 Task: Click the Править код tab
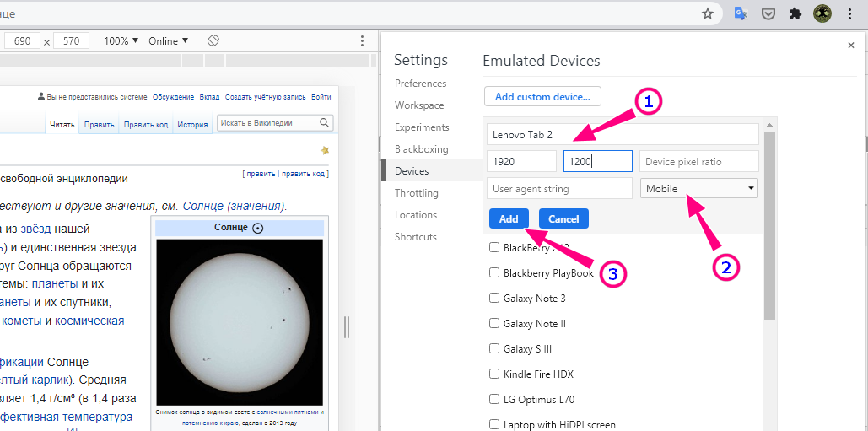tap(146, 125)
